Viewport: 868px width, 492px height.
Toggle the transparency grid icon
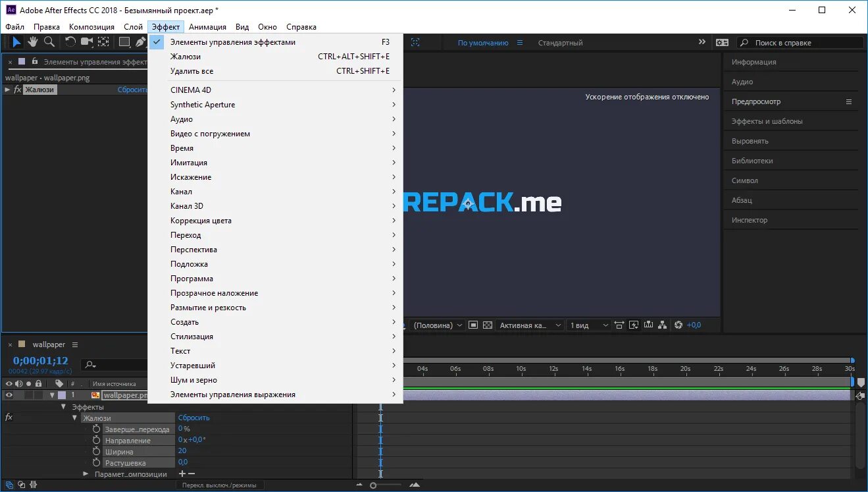click(x=488, y=325)
